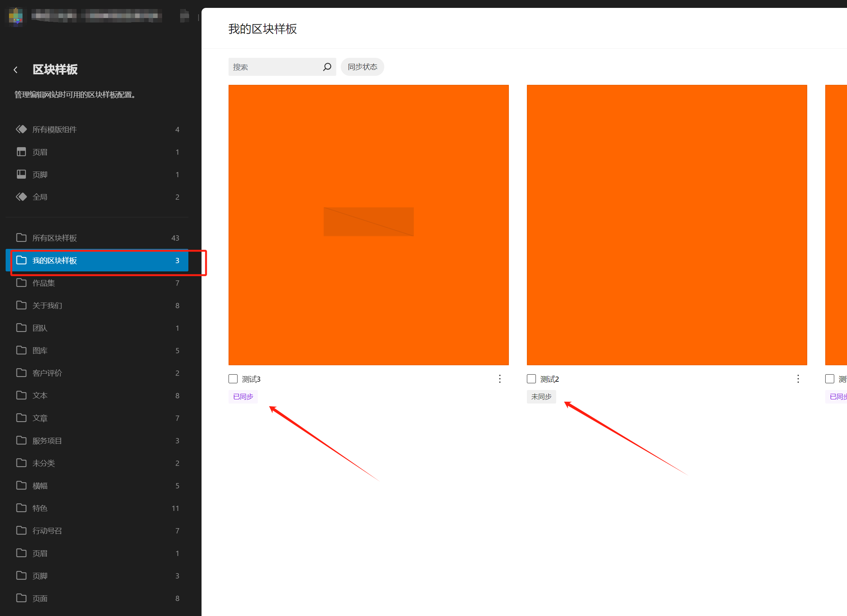Click the 页眉 header layout icon

click(21, 152)
